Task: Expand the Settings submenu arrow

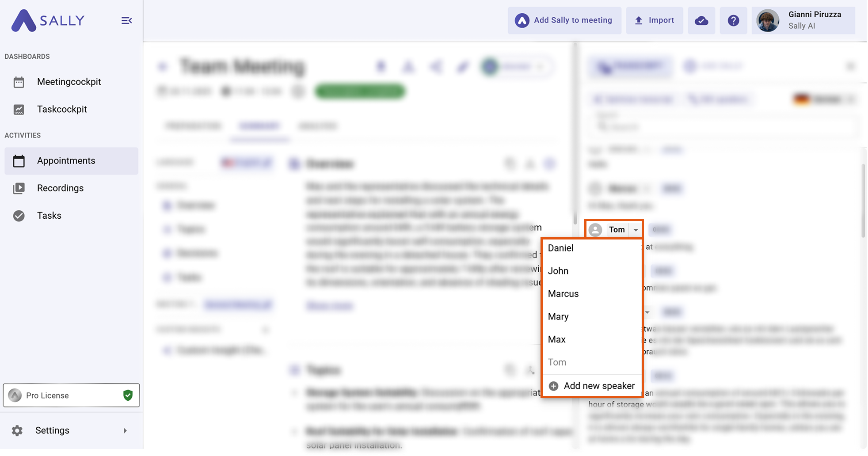Action: [x=125, y=430]
